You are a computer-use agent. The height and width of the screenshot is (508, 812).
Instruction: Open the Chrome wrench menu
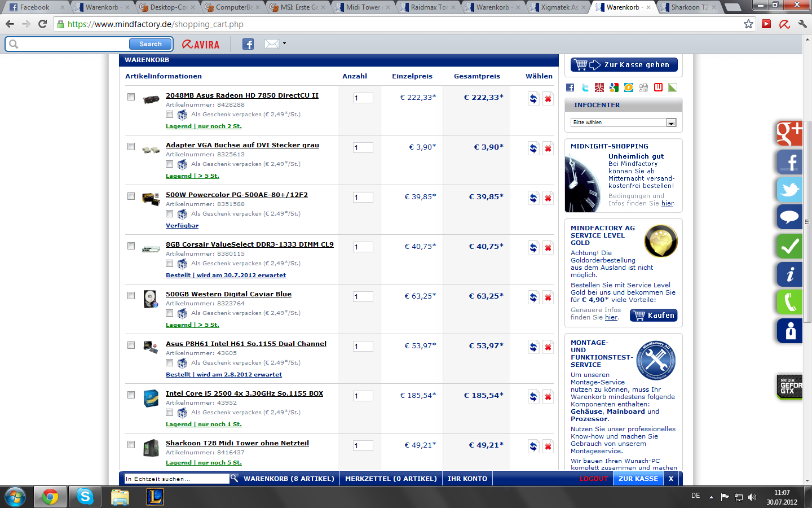802,24
